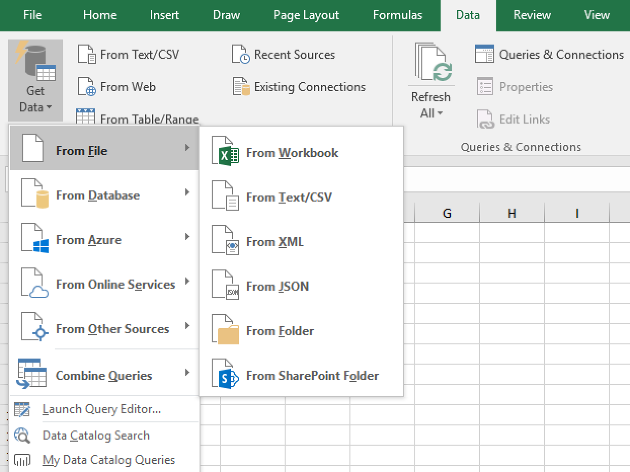Image resolution: width=630 pixels, height=472 pixels.
Task: Expand the From Other Sources submenu arrow
Action: 187,325
